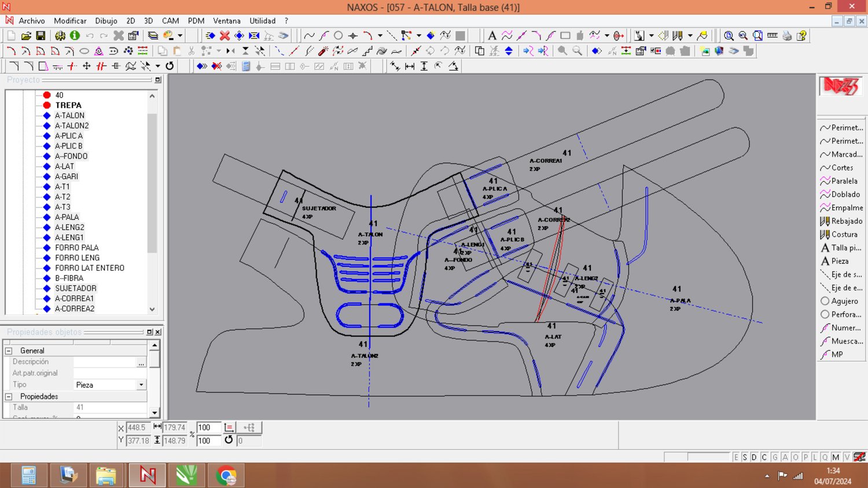The width and height of the screenshot is (868, 488).
Task: Open Chrome from the taskbar
Action: click(x=226, y=476)
